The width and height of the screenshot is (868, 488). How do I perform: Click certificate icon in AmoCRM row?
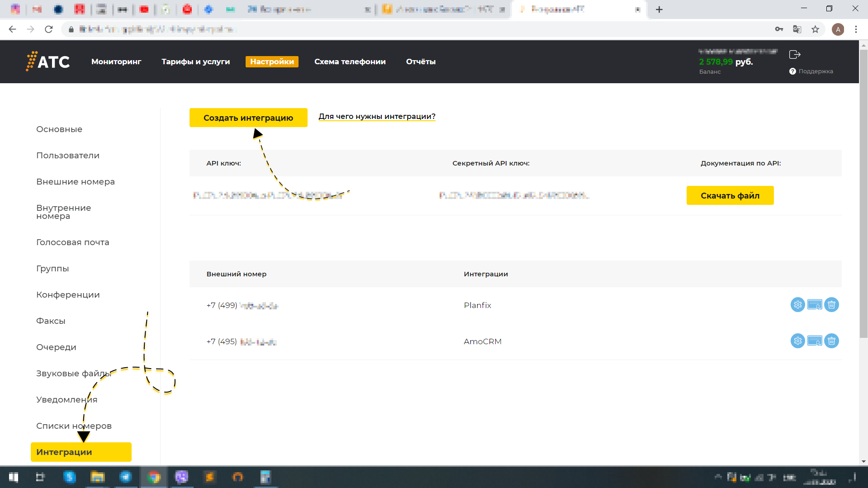[814, 341]
